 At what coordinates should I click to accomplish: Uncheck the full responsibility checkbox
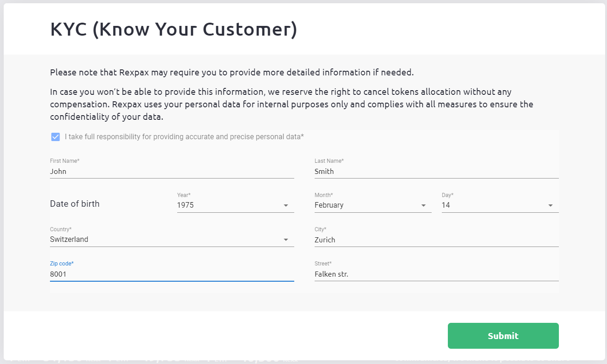tap(56, 137)
